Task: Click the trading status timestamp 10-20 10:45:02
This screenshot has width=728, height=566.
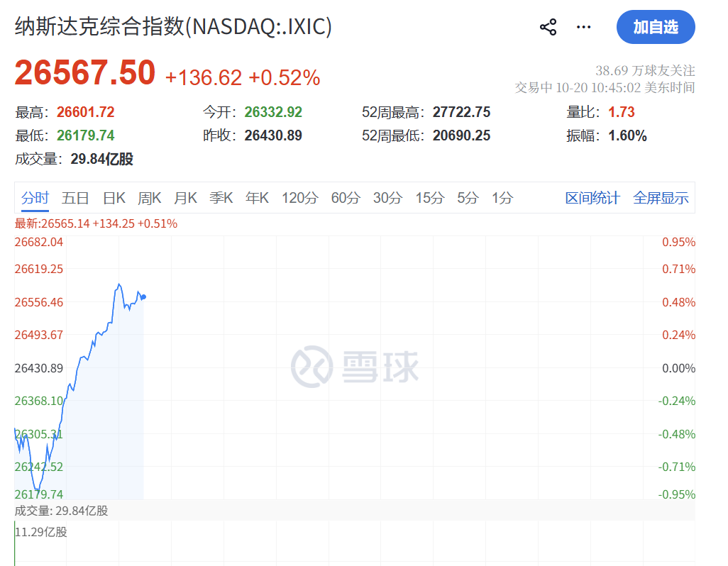Action: [598, 87]
